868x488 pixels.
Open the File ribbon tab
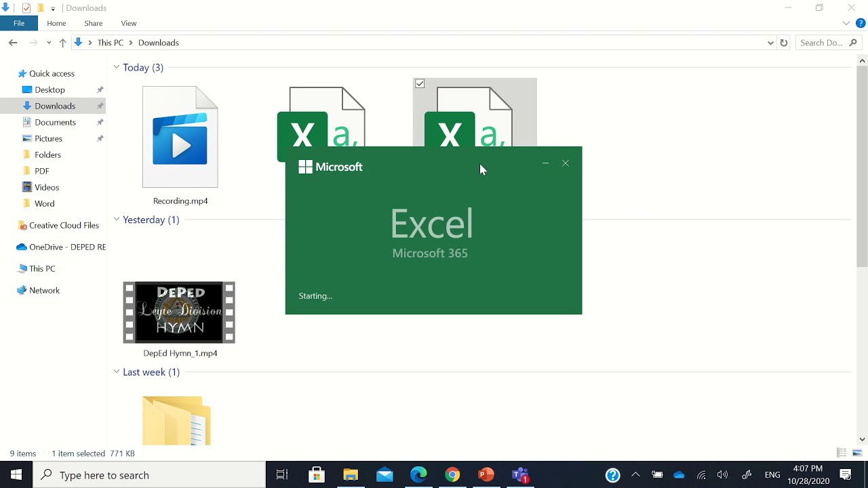19,23
